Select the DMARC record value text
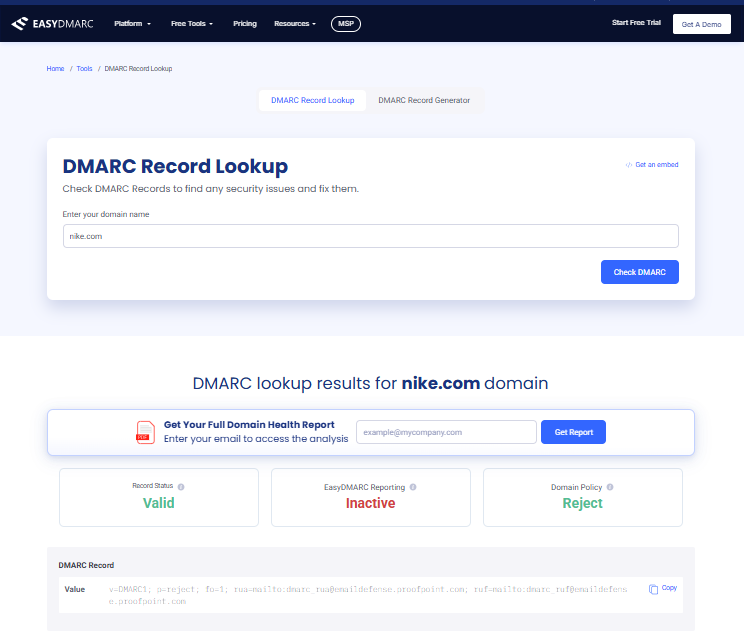Screen dimensions: 744x633 [x=368, y=596]
